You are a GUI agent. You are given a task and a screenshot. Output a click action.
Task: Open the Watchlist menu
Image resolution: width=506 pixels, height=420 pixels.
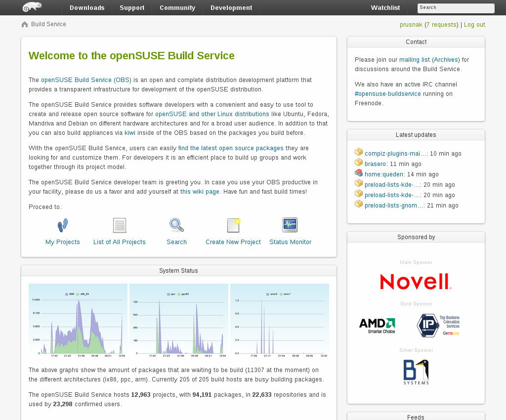click(385, 8)
